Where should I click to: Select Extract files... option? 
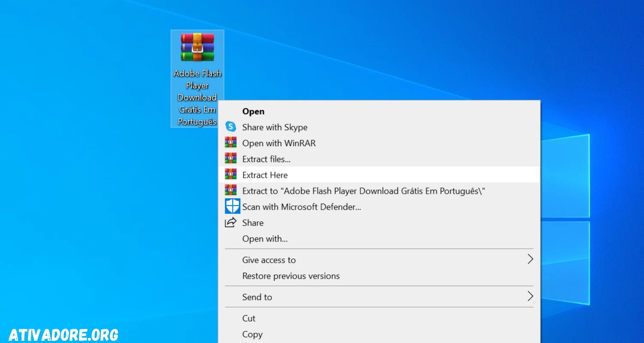pos(379,159)
